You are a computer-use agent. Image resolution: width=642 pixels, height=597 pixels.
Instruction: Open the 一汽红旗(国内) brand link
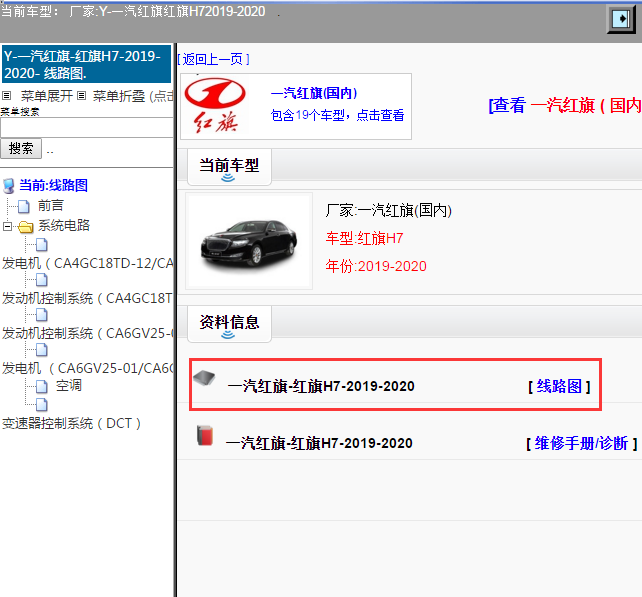pos(314,93)
